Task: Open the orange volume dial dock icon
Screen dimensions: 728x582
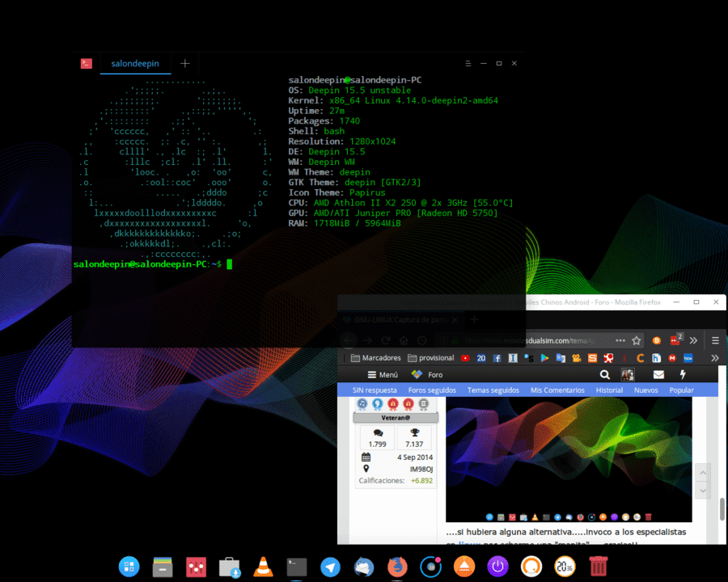Action: pos(531,567)
